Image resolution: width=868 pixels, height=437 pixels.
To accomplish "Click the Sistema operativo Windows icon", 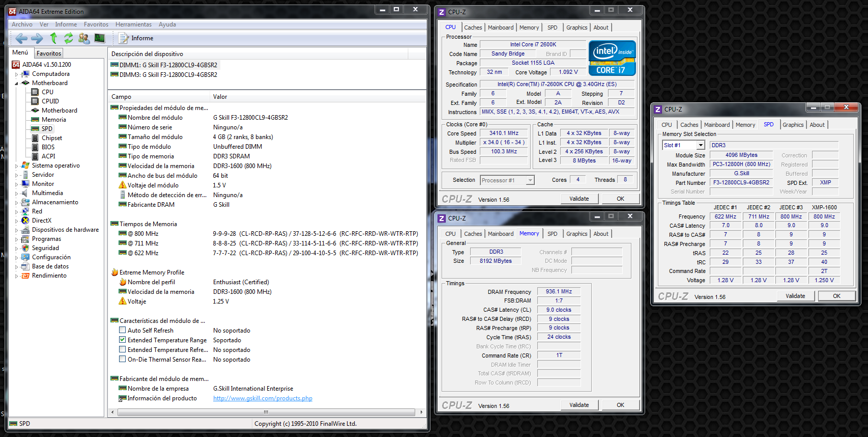I will [25, 166].
